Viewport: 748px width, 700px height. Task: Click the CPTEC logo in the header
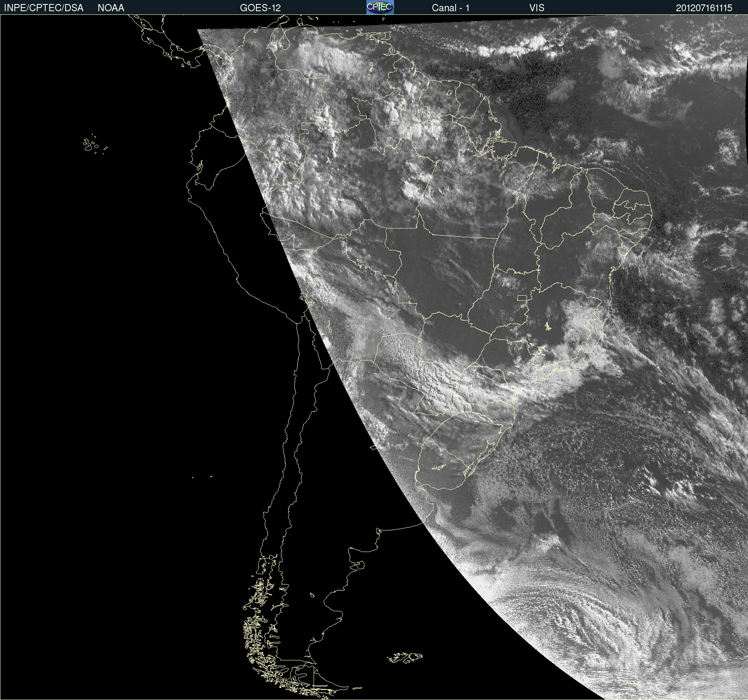380,7
